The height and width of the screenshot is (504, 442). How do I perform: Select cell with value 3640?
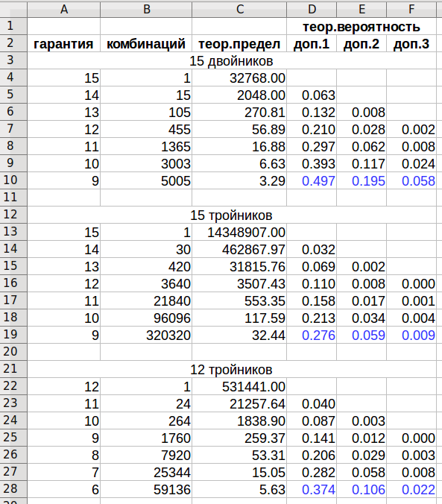click(x=146, y=284)
